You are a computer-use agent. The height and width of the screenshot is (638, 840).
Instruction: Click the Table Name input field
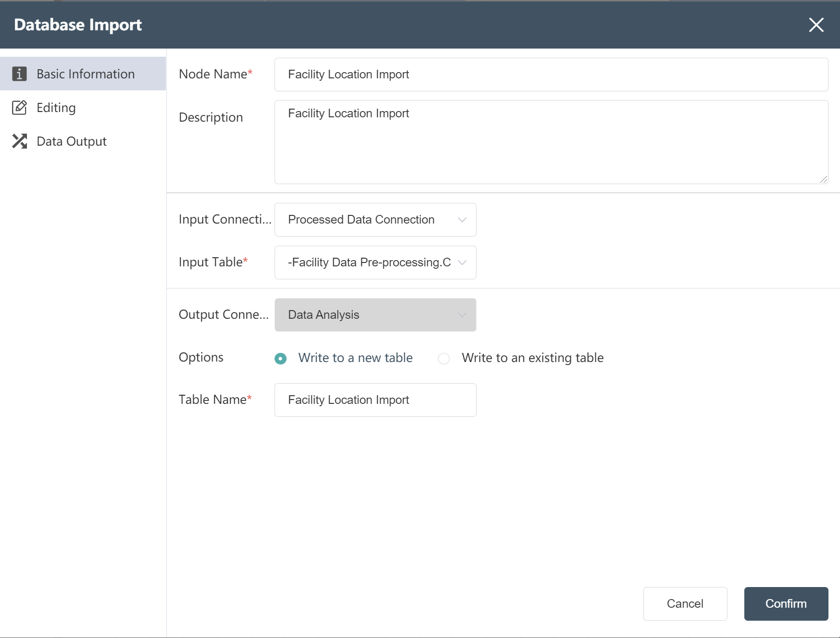click(x=375, y=400)
